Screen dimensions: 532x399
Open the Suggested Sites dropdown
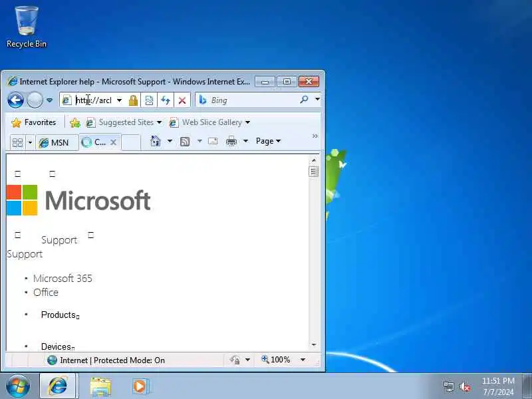click(124, 122)
